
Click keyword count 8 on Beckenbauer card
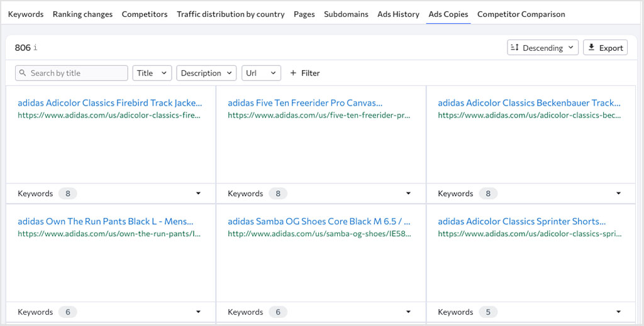[488, 193]
